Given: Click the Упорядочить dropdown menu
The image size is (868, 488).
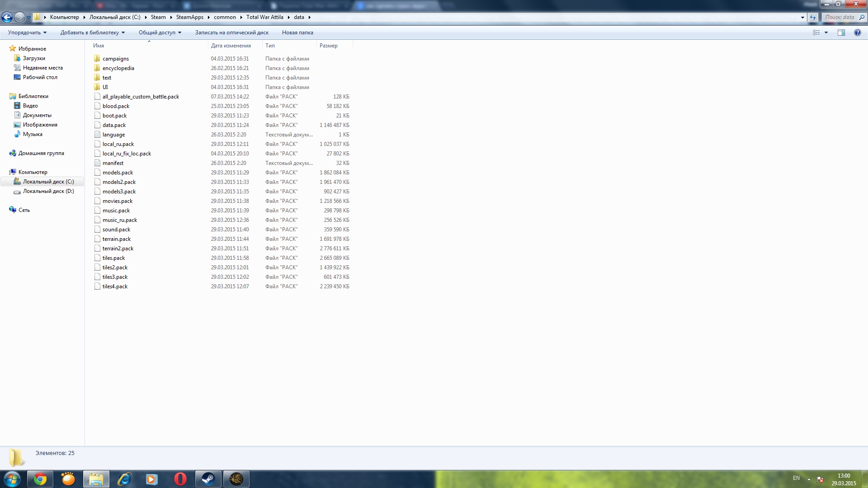Looking at the screenshot, I should (x=26, y=32).
